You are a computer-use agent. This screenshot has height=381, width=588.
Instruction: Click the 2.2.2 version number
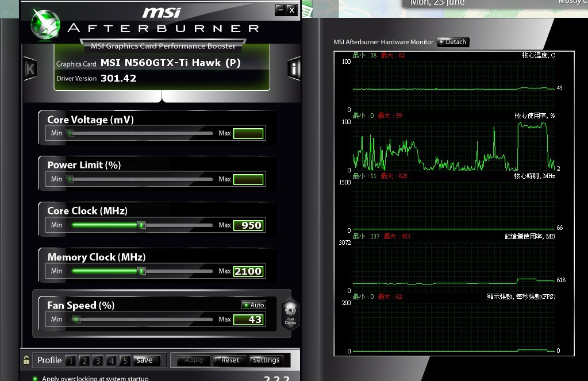click(276, 378)
